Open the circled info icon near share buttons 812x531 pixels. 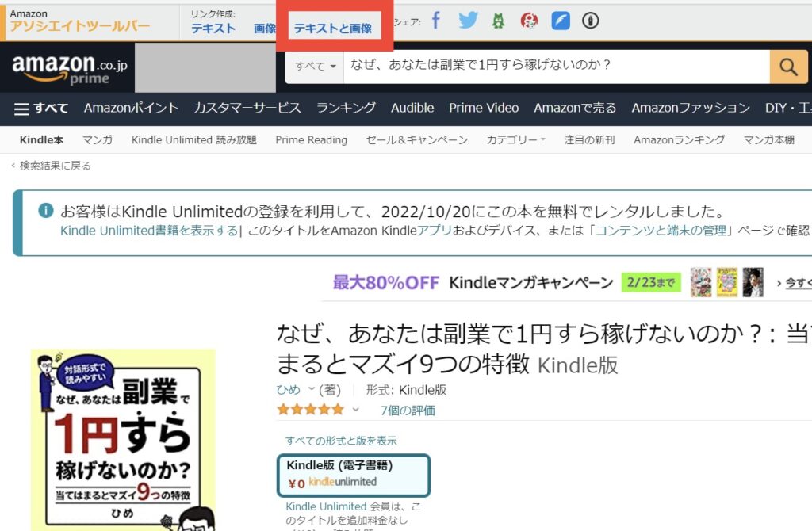[x=590, y=21]
